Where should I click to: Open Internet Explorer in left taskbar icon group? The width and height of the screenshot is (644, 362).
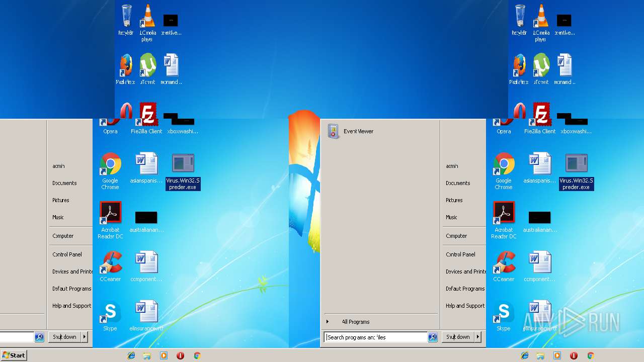131,355
